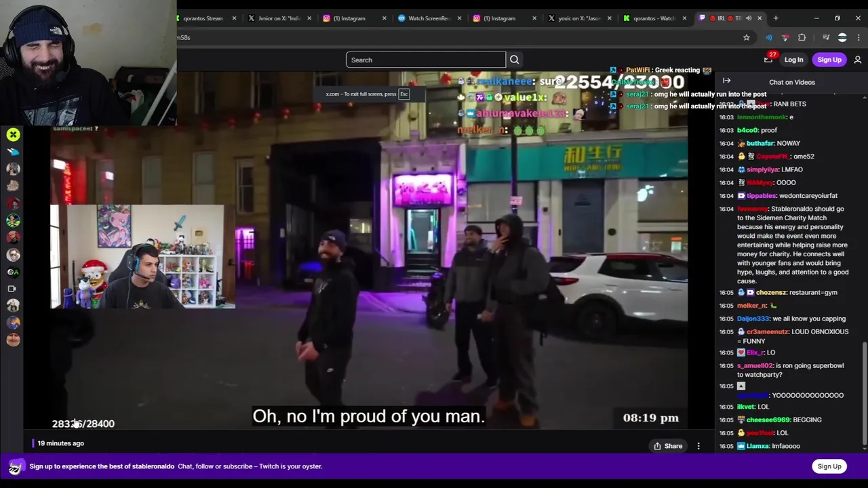Click the Sign Up button in top navigation

(829, 60)
